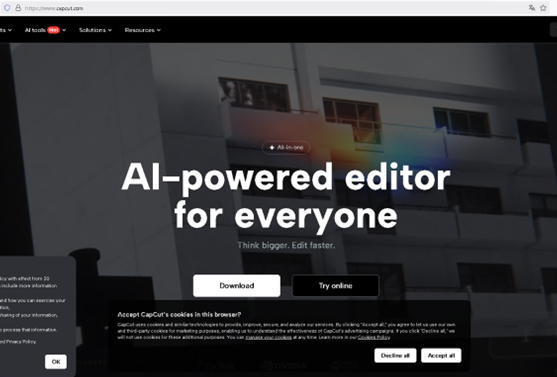Screen dimensions: 557x377
Task: Click the "Think bigger. Edit faster." tagline
Action: pyautogui.click(x=286, y=245)
